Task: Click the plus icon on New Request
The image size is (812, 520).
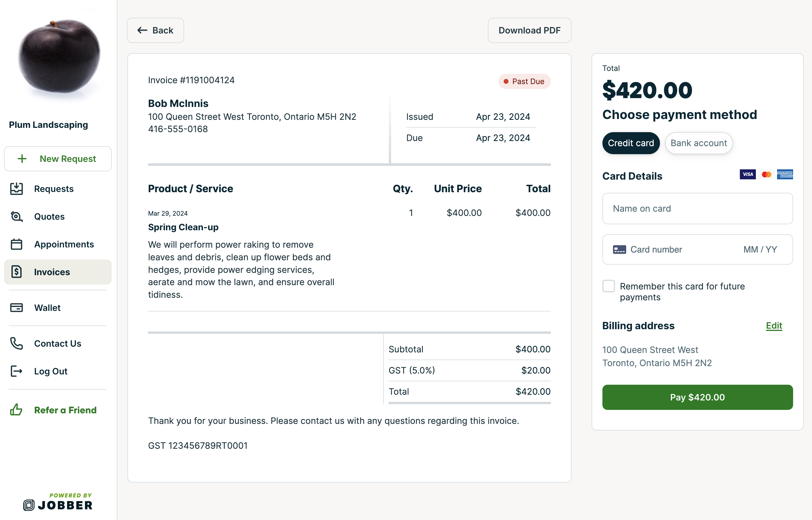Action: coord(22,159)
